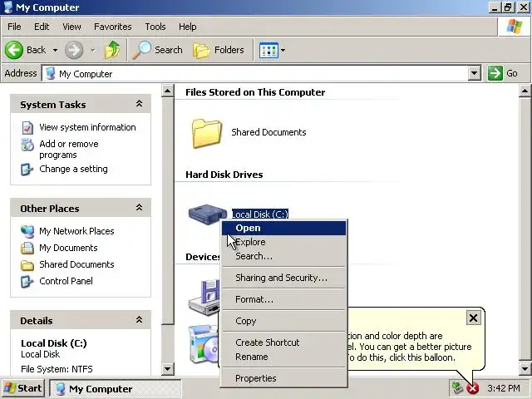Open the Views icon button

[x=268, y=50]
